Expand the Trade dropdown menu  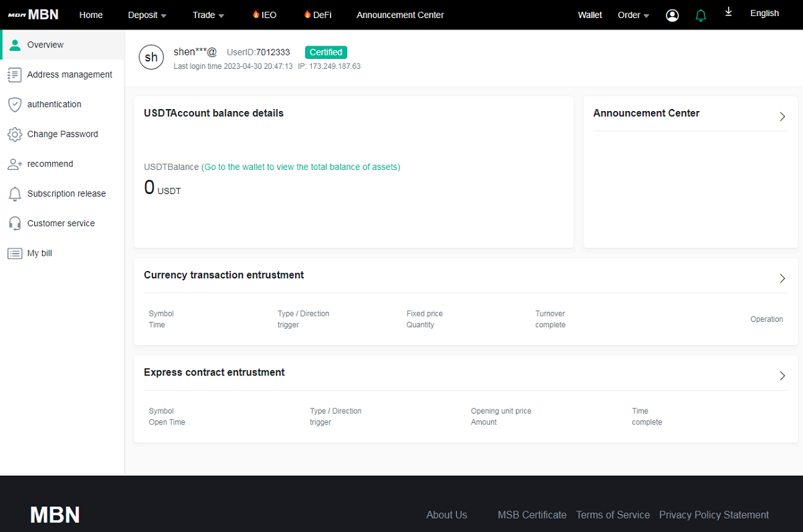point(208,15)
